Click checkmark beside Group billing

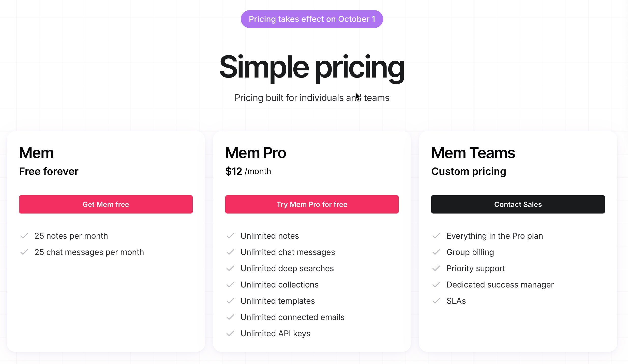pos(436,252)
